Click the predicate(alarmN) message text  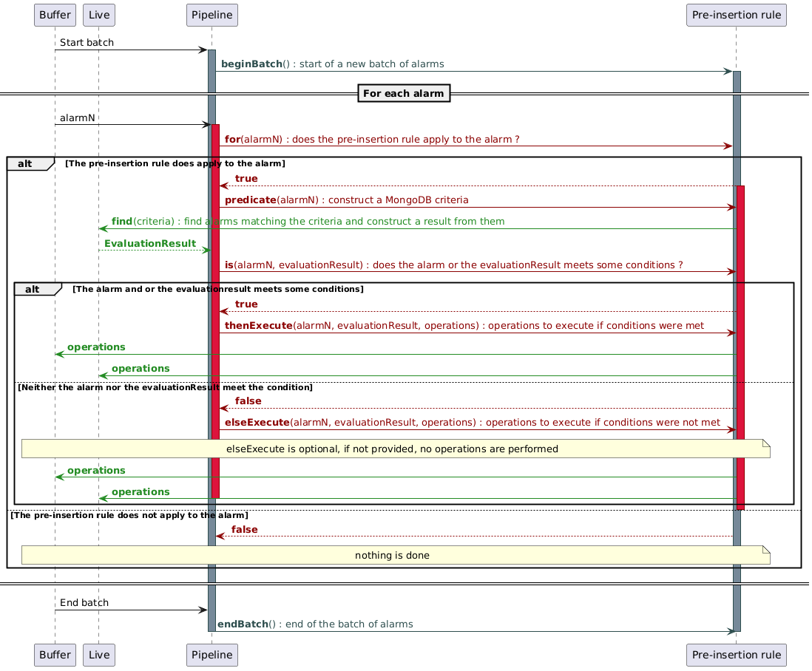coord(346,200)
